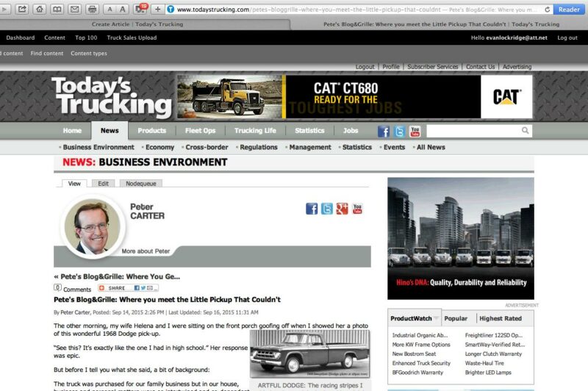Click the mail envelope toolbar icon
This screenshot has width=588, height=391.
pyautogui.click(x=75, y=9)
